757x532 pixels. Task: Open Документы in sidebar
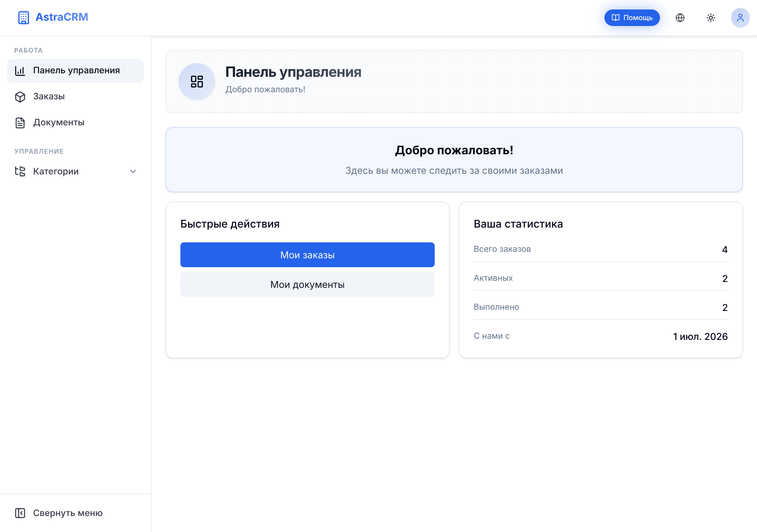75,123
